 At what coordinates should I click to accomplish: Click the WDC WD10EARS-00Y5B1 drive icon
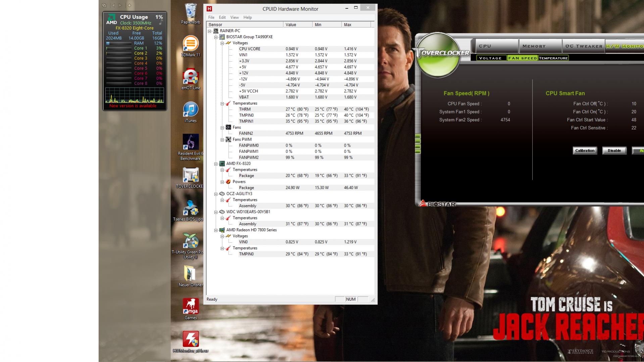[222, 212]
